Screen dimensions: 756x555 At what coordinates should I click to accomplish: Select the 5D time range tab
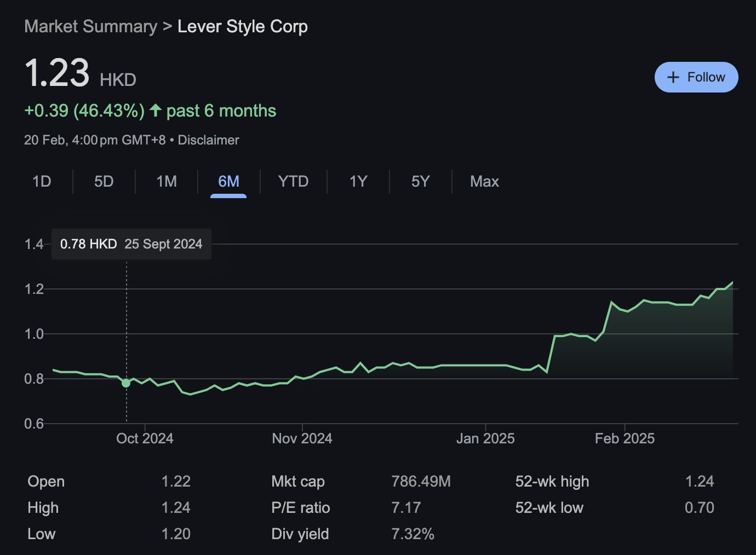(104, 181)
